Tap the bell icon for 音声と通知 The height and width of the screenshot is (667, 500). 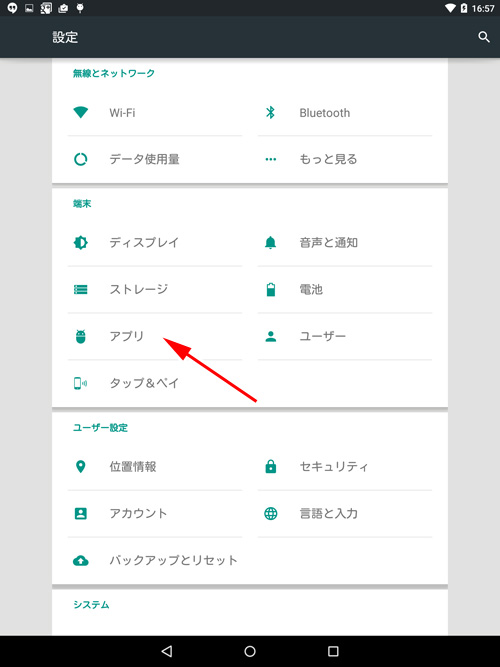(270, 242)
